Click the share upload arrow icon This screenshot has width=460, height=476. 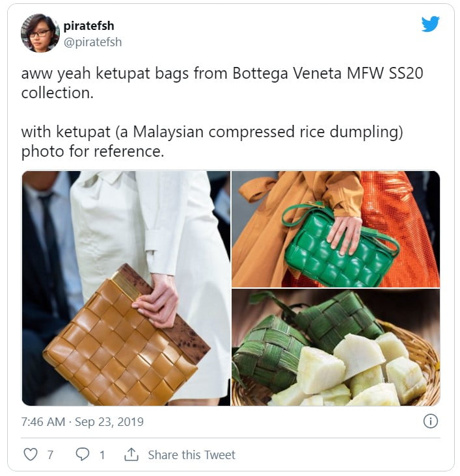click(131, 455)
